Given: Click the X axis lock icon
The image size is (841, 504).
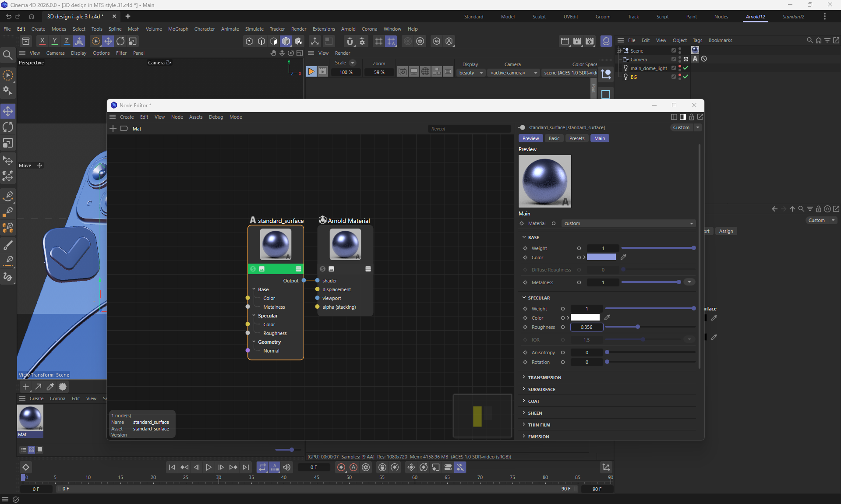Looking at the screenshot, I should (42, 41).
